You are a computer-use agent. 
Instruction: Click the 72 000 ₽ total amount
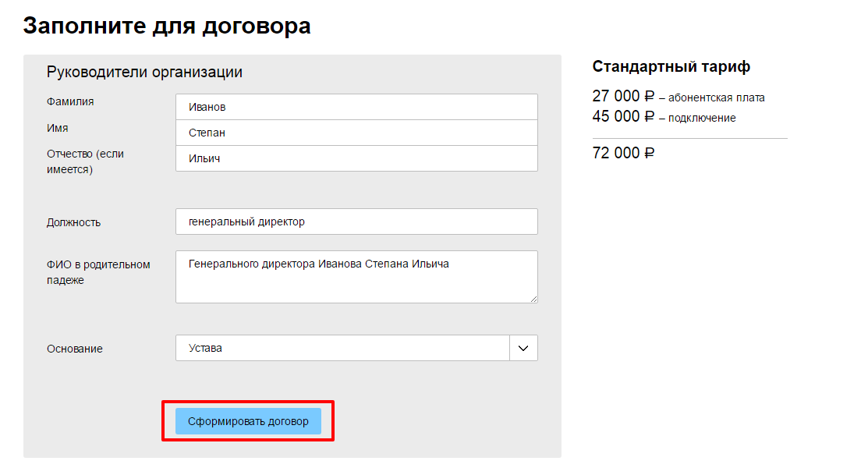pos(623,153)
